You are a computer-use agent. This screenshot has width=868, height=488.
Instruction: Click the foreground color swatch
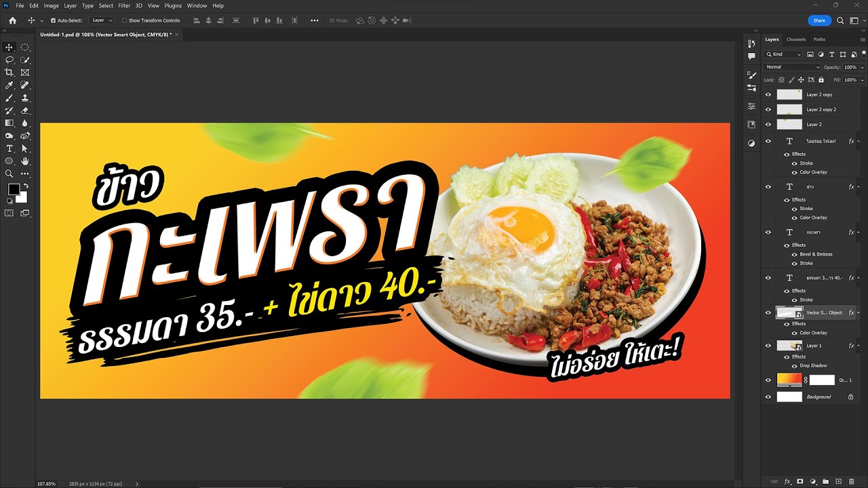tap(14, 189)
